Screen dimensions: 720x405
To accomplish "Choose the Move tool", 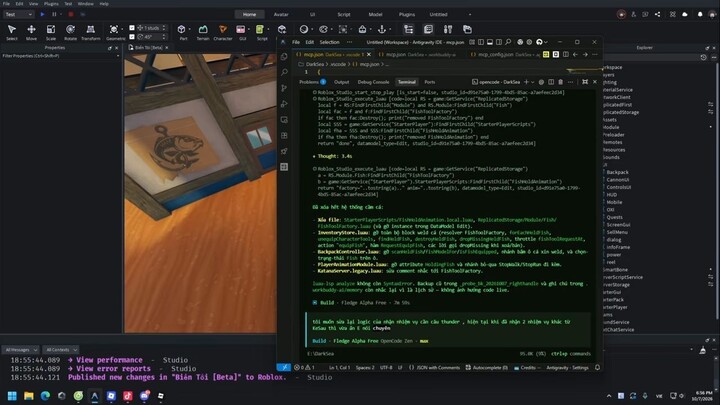I will pos(31,32).
